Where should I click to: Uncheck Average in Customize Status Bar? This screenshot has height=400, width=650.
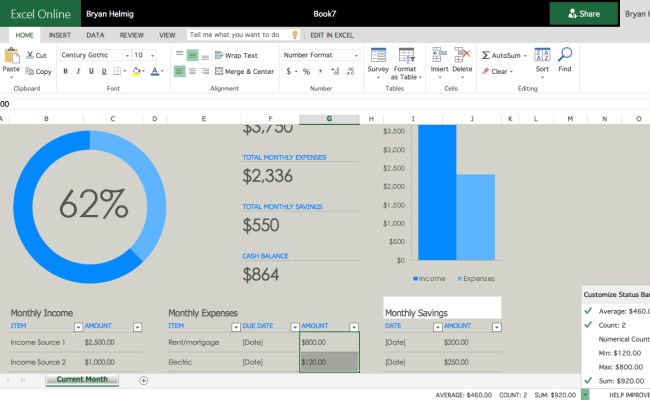[x=588, y=311]
